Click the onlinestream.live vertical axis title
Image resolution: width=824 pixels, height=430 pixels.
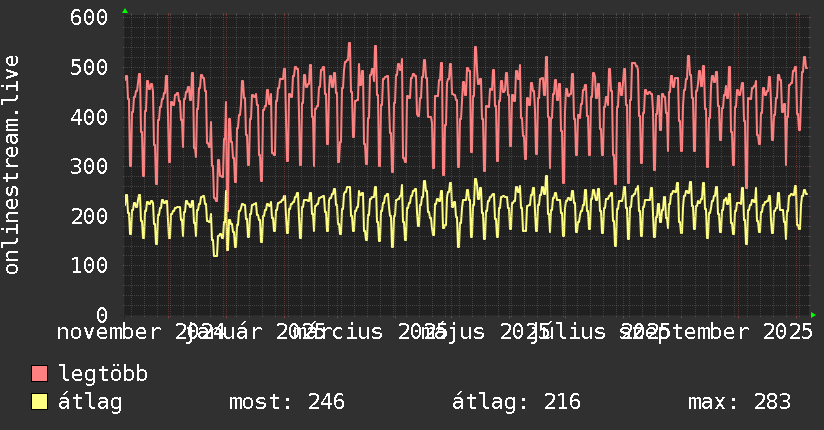pyautogui.click(x=11, y=165)
